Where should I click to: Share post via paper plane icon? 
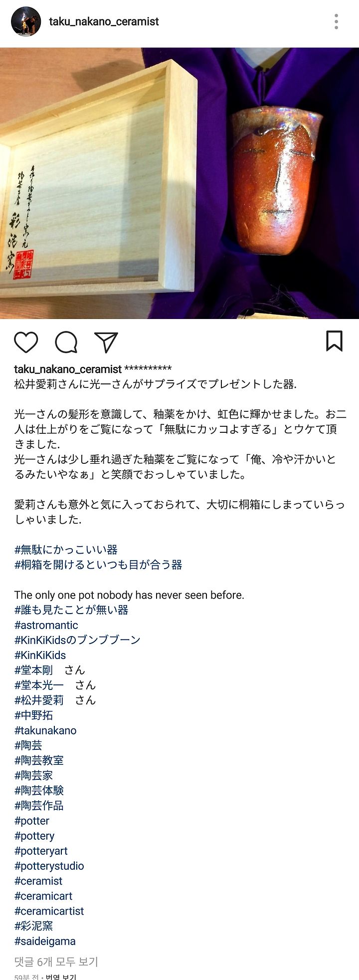[x=106, y=342]
